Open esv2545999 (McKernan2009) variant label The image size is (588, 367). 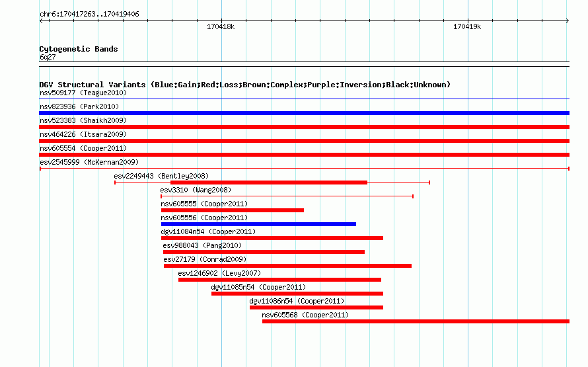click(x=89, y=162)
